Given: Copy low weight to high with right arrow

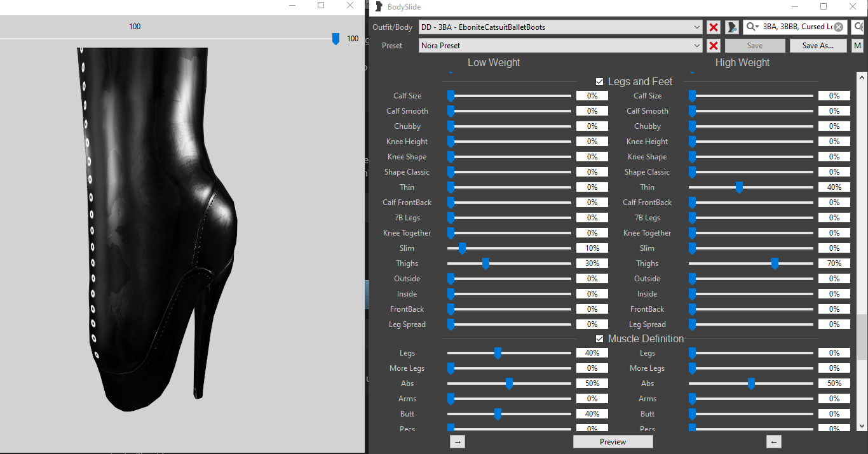Looking at the screenshot, I should click(x=457, y=442).
